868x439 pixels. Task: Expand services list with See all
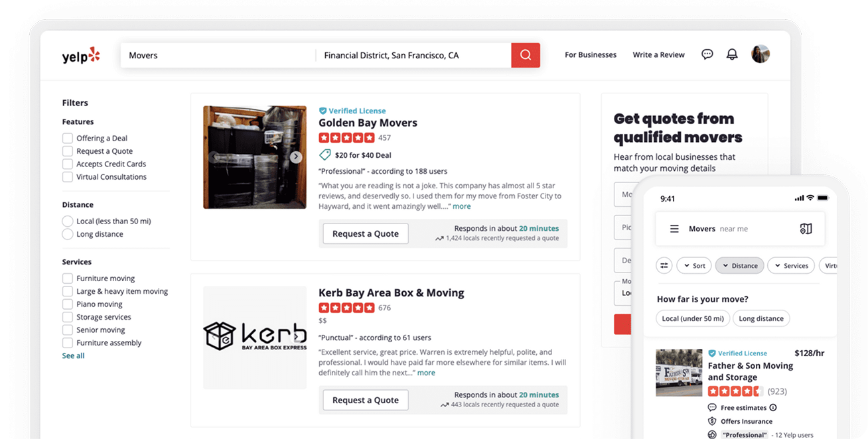click(x=74, y=356)
